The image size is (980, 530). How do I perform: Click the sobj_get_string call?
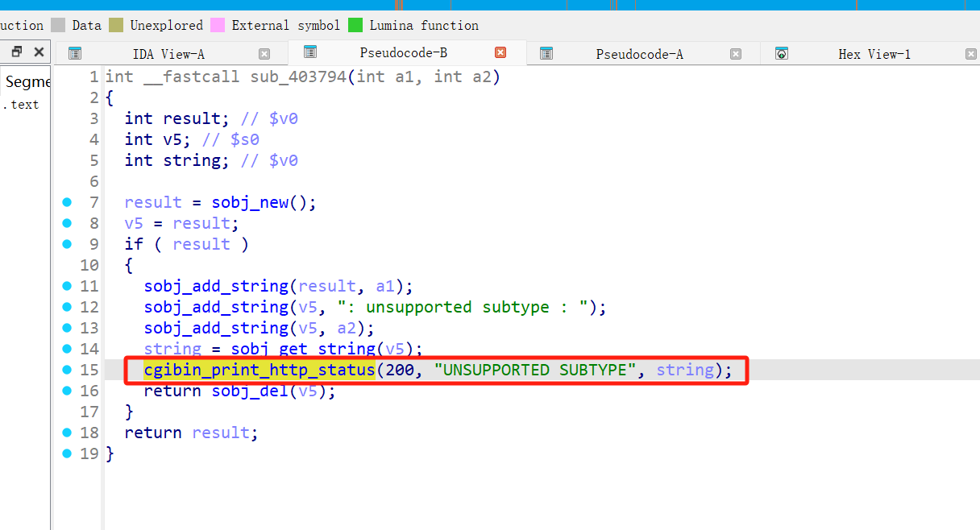[x=304, y=349]
